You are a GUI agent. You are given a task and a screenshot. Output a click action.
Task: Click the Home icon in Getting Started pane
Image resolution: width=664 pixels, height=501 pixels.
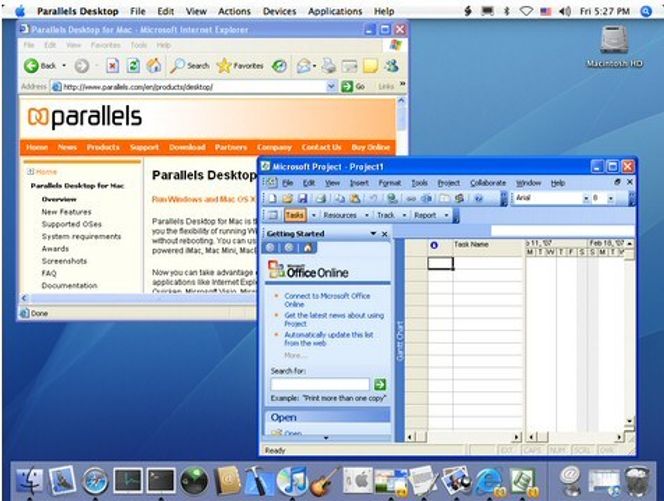pos(308,248)
